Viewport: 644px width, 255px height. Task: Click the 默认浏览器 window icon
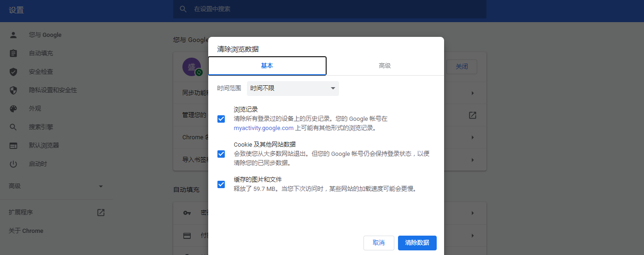click(13, 146)
